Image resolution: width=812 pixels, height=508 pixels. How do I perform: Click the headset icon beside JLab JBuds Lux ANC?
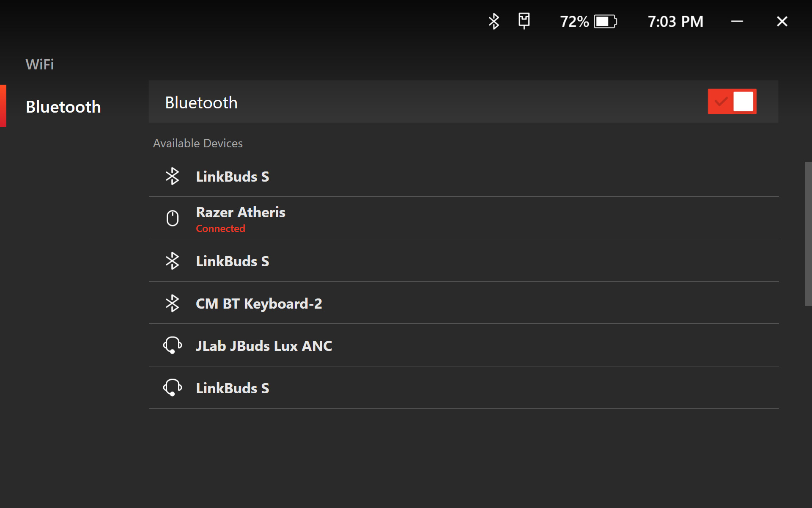[173, 345]
